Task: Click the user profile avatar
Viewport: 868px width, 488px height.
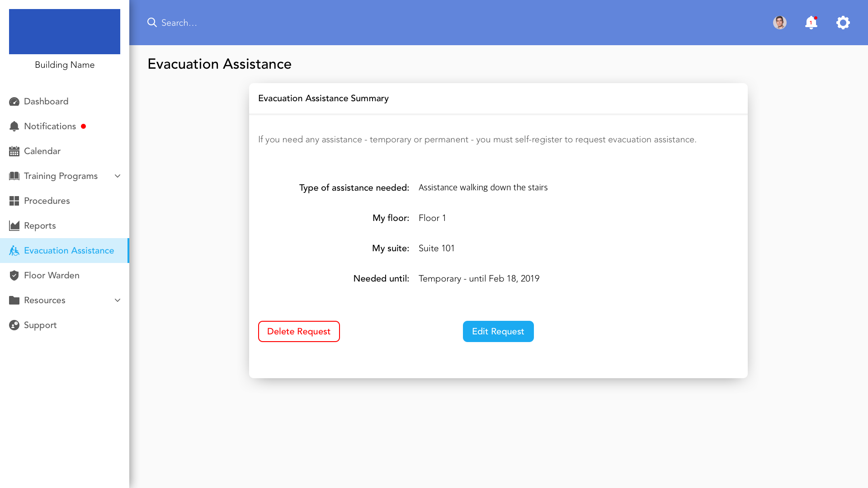Action: click(779, 23)
